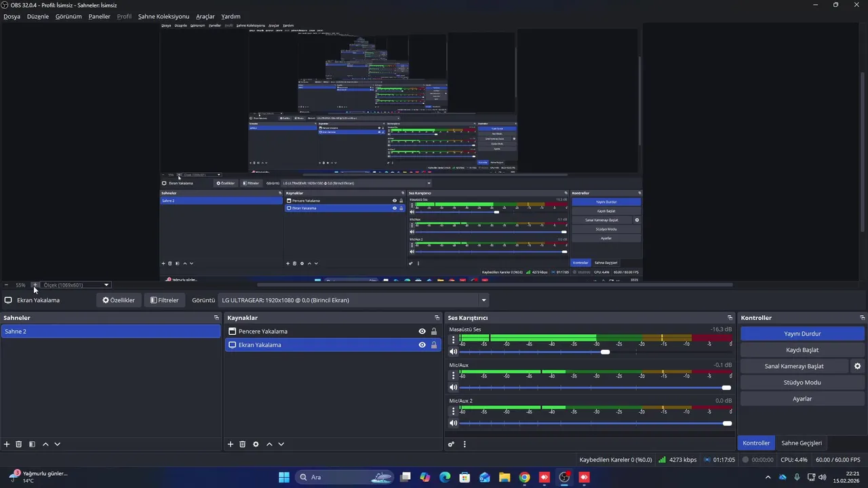Image resolution: width=868 pixels, height=488 pixels.
Task: Zoom out the preview with the minus icon
Action: [x=6, y=285]
